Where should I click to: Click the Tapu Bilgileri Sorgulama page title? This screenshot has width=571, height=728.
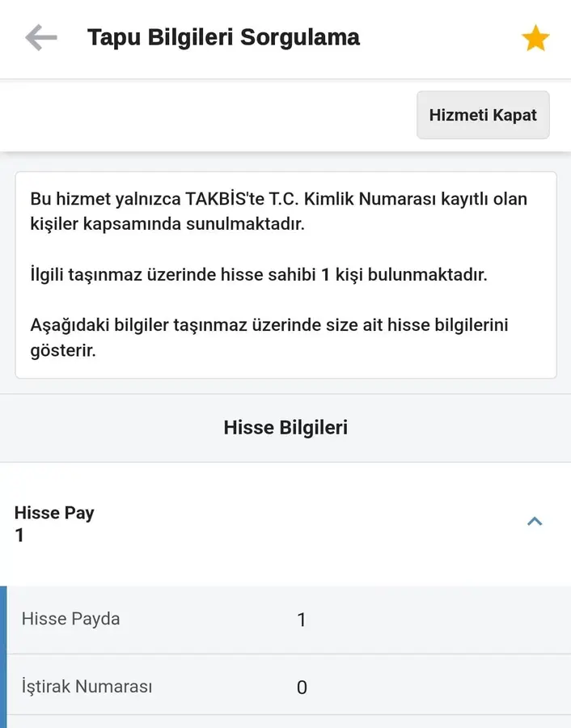pyautogui.click(x=223, y=37)
